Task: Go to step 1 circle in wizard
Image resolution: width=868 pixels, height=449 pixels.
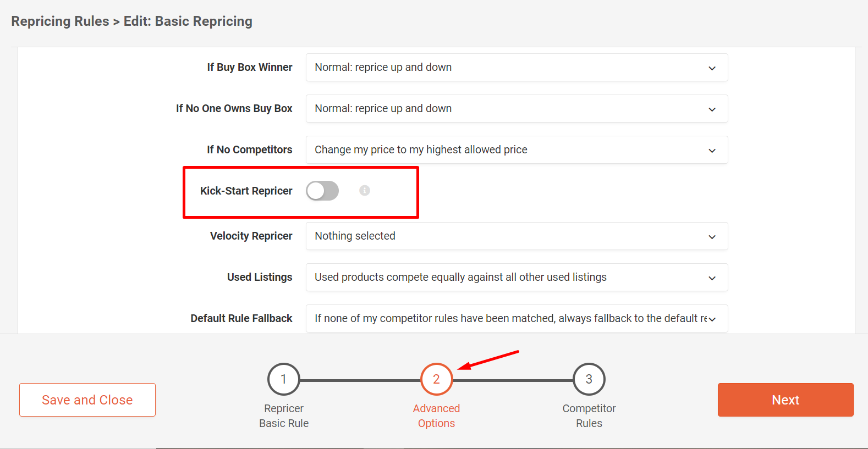Action: click(284, 379)
